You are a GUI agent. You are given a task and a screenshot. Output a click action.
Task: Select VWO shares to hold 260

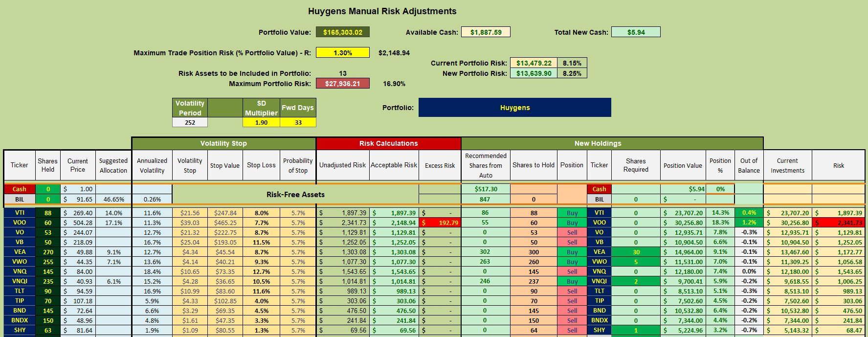534,262
